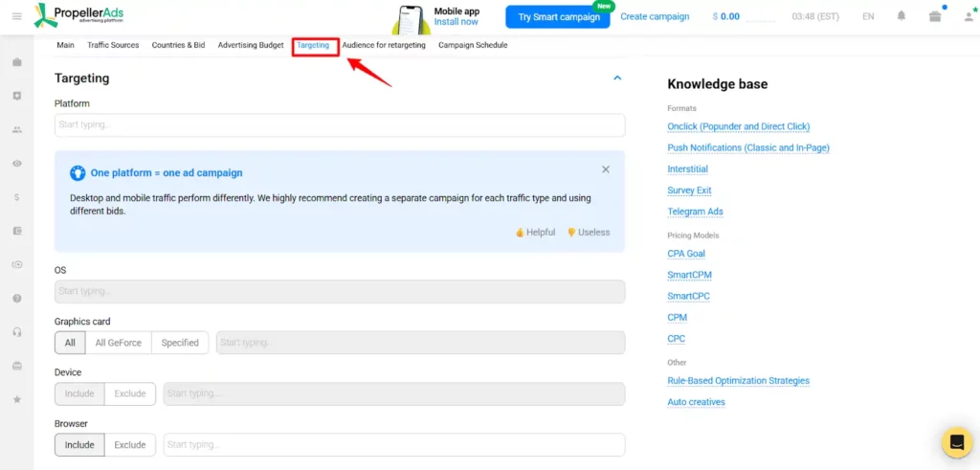The image size is (980, 470).
Task: Open the Platform dropdown field
Action: tap(340, 125)
